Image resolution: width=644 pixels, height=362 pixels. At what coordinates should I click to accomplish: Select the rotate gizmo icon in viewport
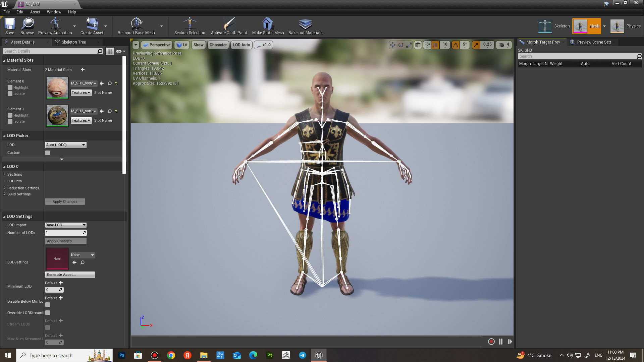pyautogui.click(x=400, y=45)
